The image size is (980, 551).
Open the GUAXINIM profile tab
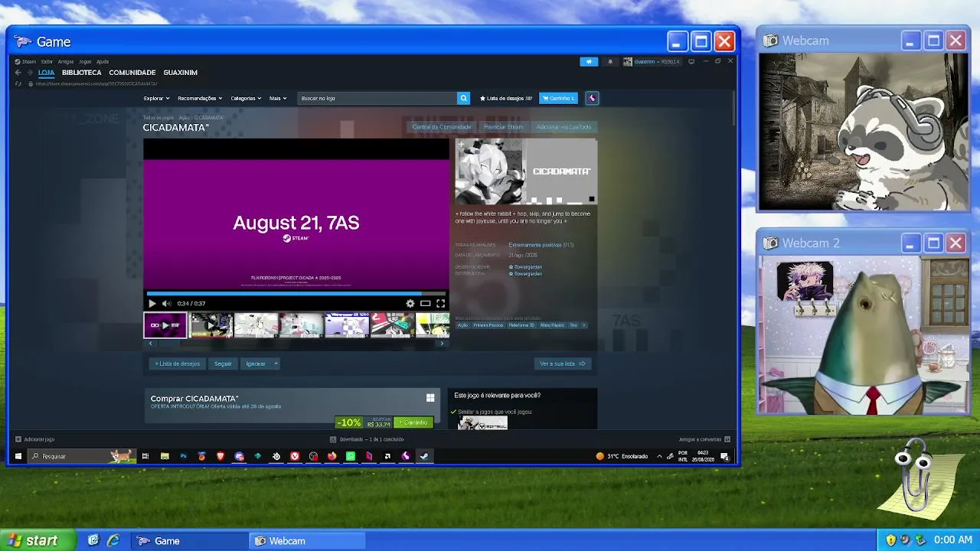pos(181,73)
